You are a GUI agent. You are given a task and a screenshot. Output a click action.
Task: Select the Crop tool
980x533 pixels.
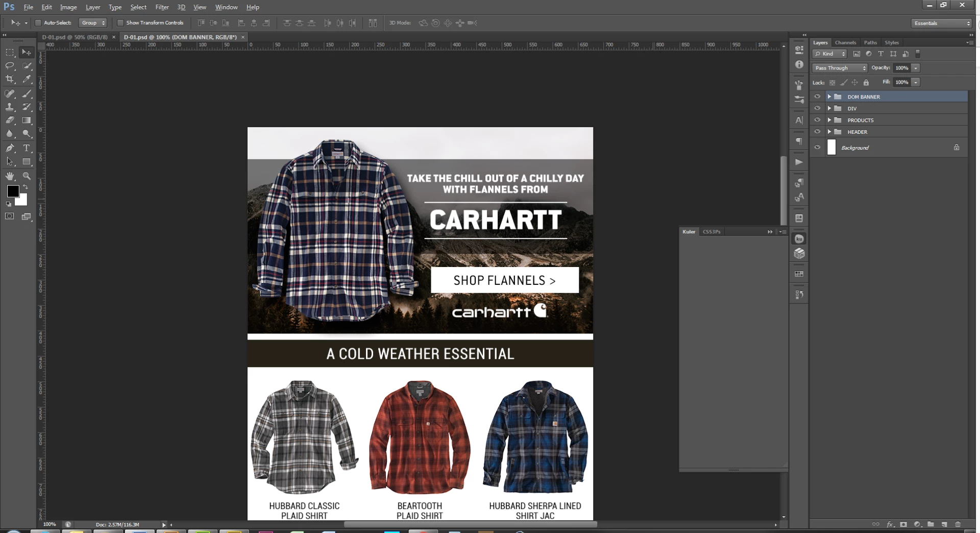10,79
